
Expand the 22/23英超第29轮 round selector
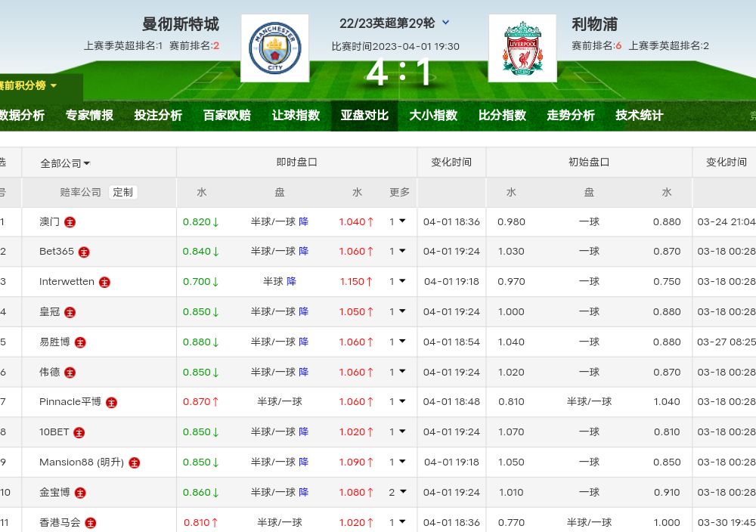[445, 23]
